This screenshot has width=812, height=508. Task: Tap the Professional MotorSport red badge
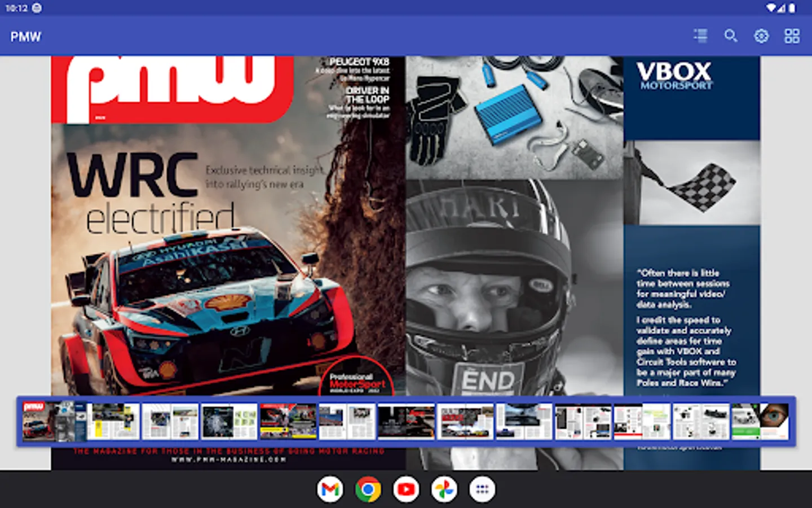(x=356, y=377)
